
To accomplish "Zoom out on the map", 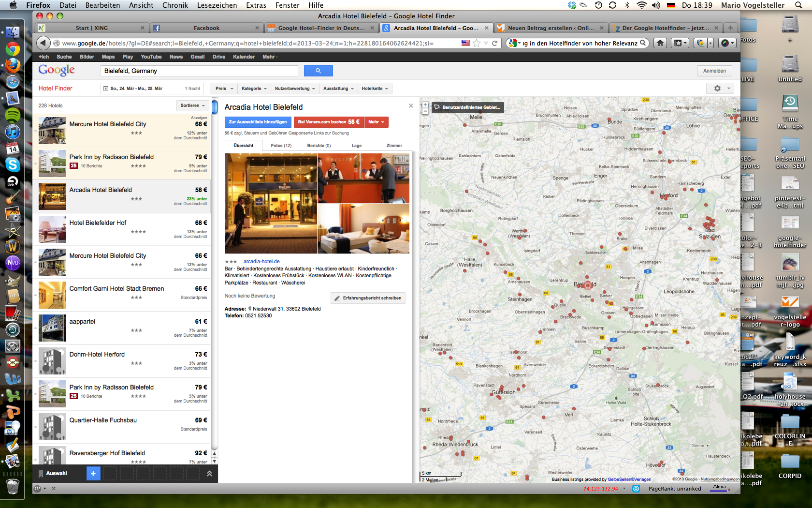I will tap(425, 111).
